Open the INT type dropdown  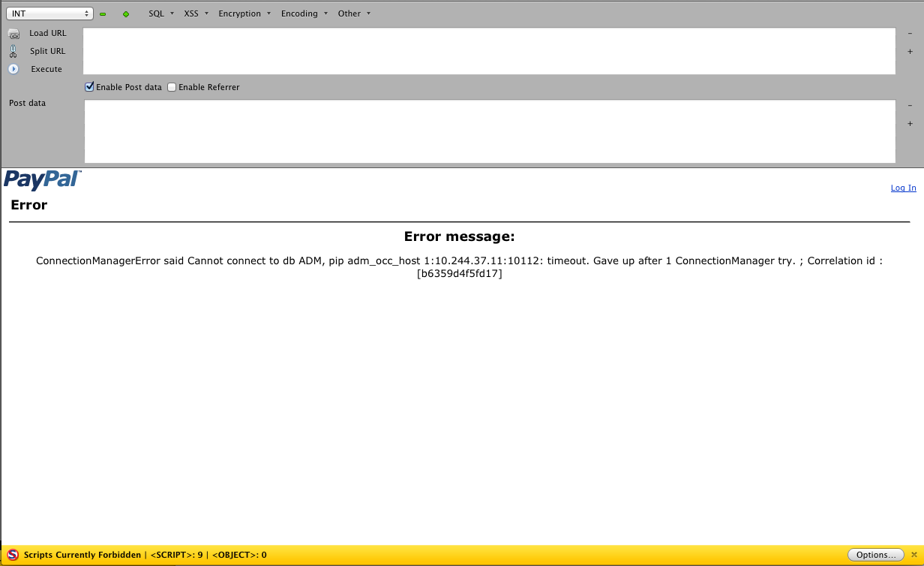(49, 14)
